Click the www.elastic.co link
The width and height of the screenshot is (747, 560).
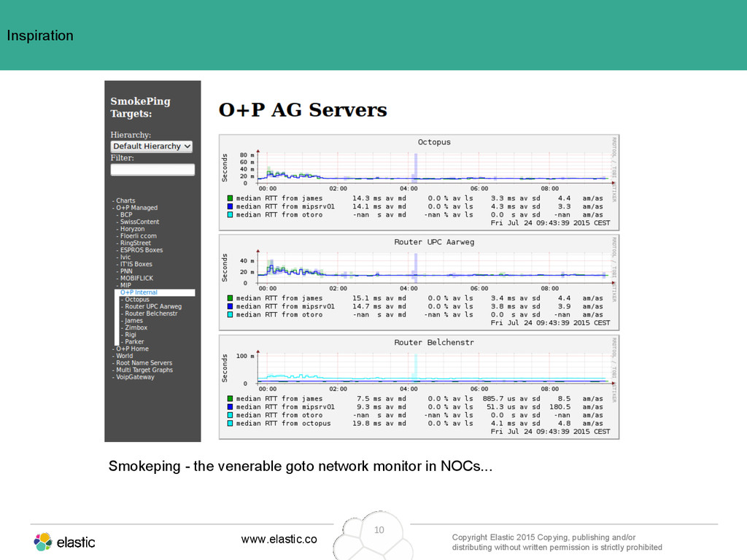tap(279, 539)
